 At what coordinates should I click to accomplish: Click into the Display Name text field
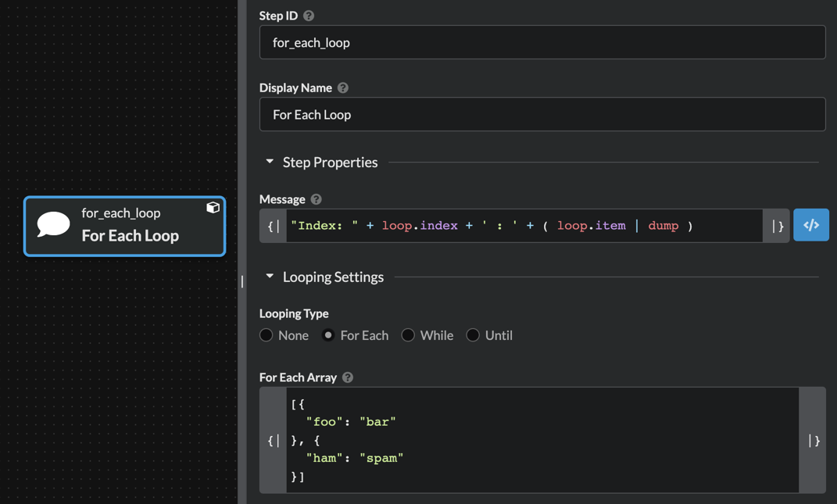542,114
